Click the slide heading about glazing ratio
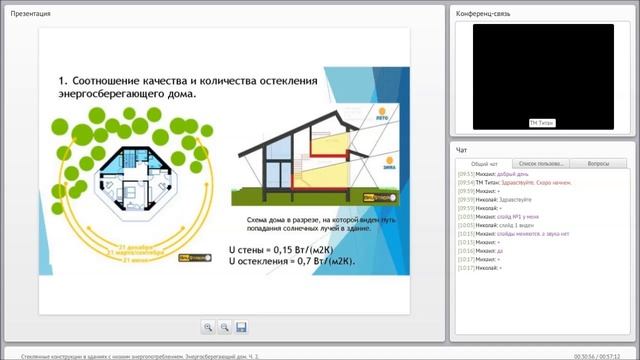Image resolution: width=640 pixels, height=360 pixels. coord(188,87)
